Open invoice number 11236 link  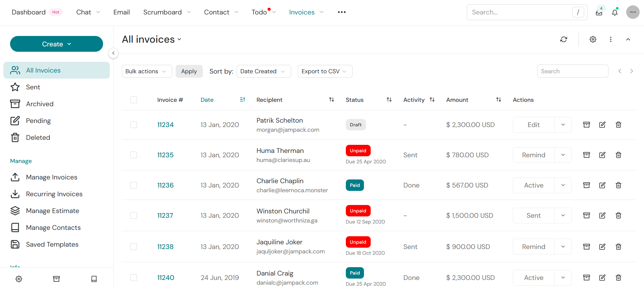pos(166,185)
